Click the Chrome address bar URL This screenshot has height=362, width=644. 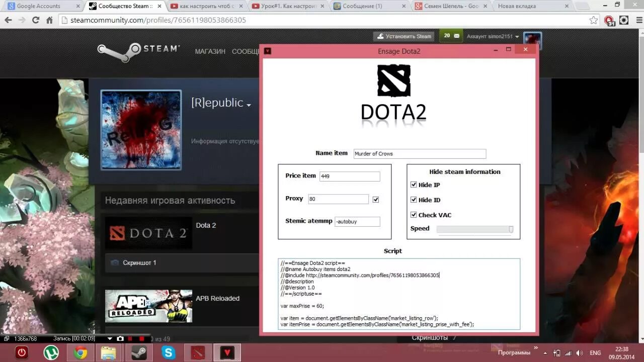[x=158, y=20]
